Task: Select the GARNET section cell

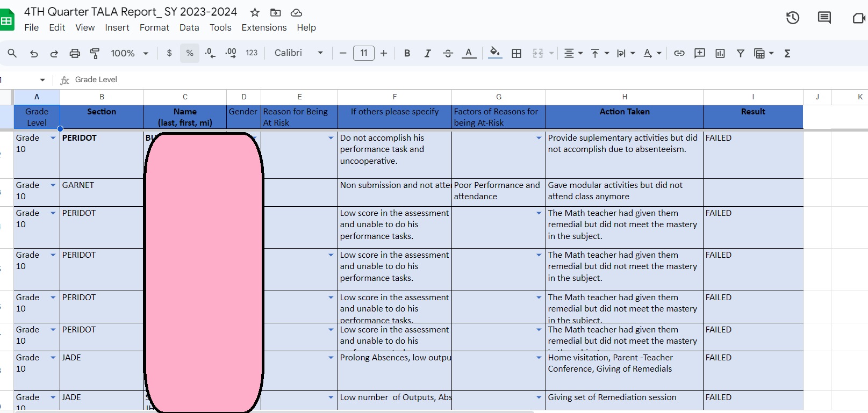Action: coord(102,192)
